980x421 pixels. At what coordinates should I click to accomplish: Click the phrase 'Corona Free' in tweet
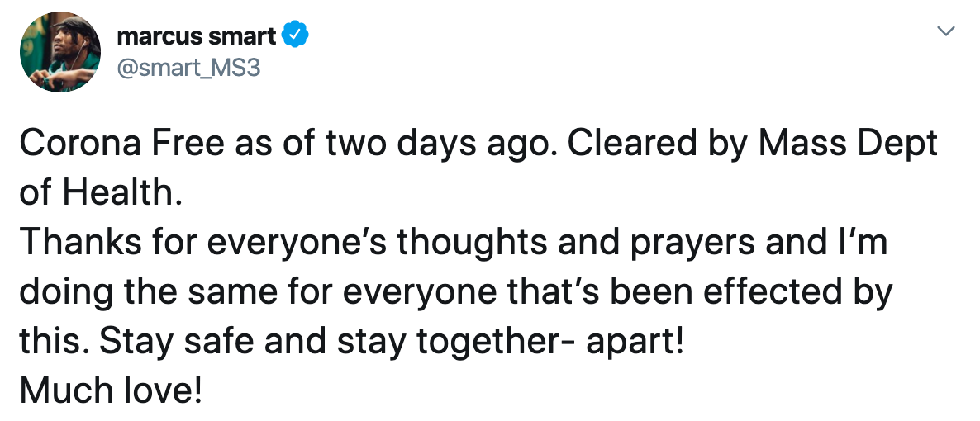121,144
